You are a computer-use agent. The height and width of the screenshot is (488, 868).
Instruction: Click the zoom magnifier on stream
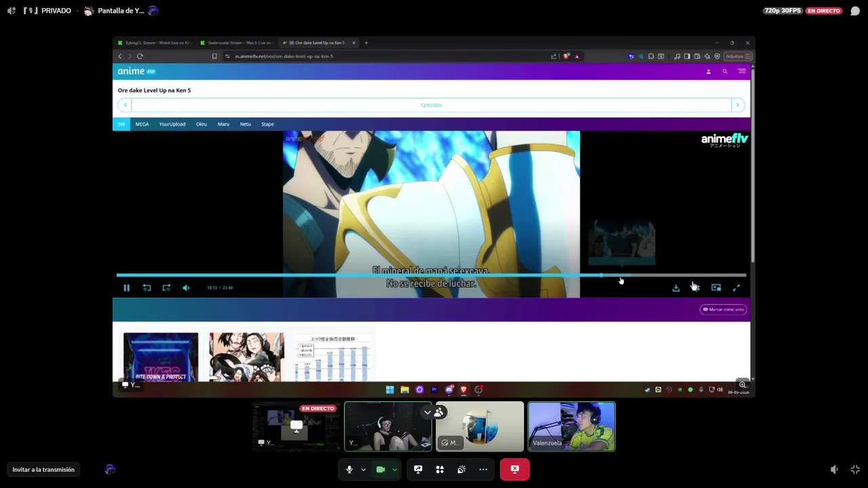click(743, 385)
